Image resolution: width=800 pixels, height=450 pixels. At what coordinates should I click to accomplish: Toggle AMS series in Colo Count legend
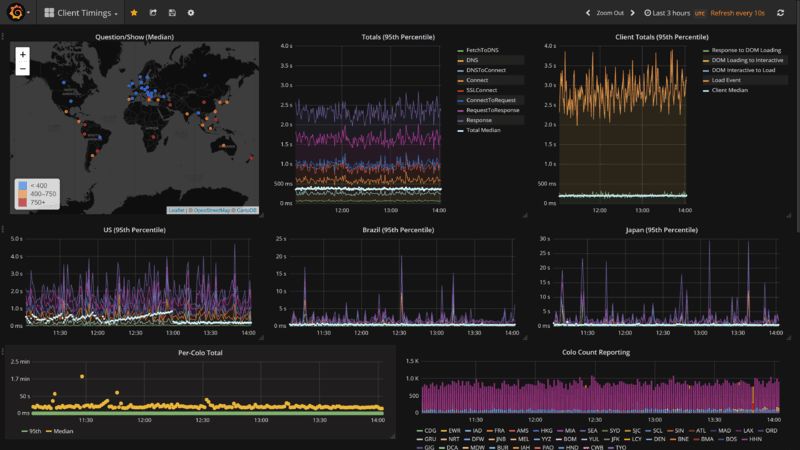pyautogui.click(x=522, y=431)
